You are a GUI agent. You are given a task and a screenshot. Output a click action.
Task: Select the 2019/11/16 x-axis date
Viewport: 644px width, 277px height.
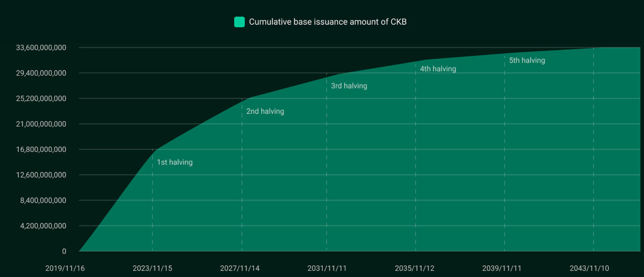pyautogui.click(x=65, y=268)
